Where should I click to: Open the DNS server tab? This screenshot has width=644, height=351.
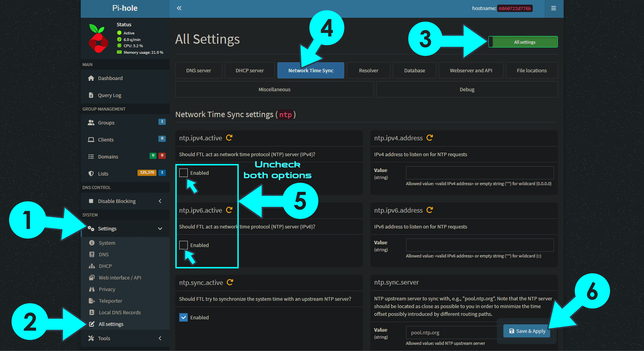coord(199,70)
